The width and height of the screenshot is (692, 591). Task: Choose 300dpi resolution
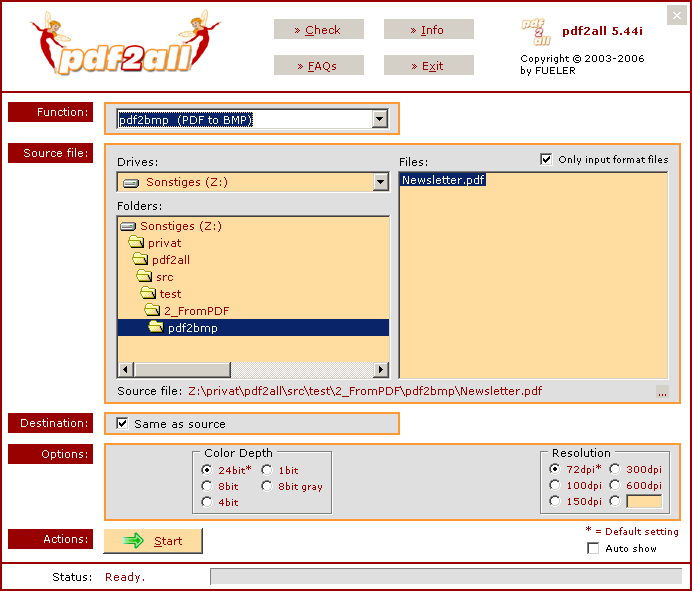coord(615,469)
